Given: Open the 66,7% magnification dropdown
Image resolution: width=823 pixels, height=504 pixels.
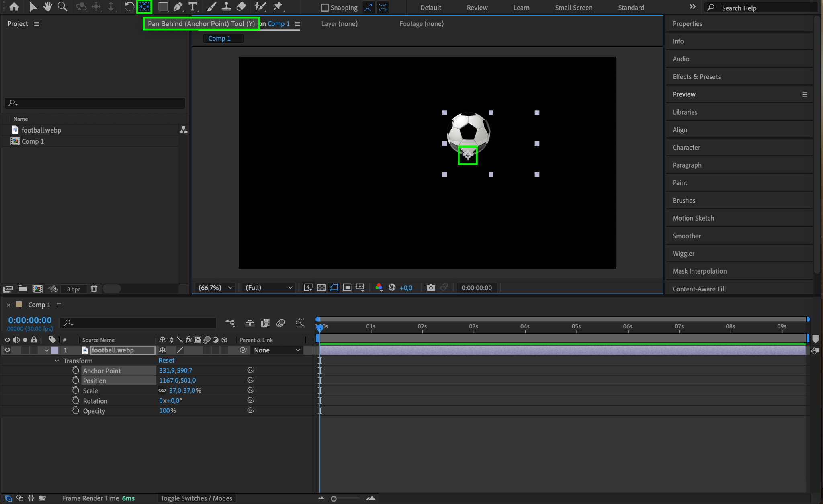Looking at the screenshot, I should pyautogui.click(x=216, y=287).
